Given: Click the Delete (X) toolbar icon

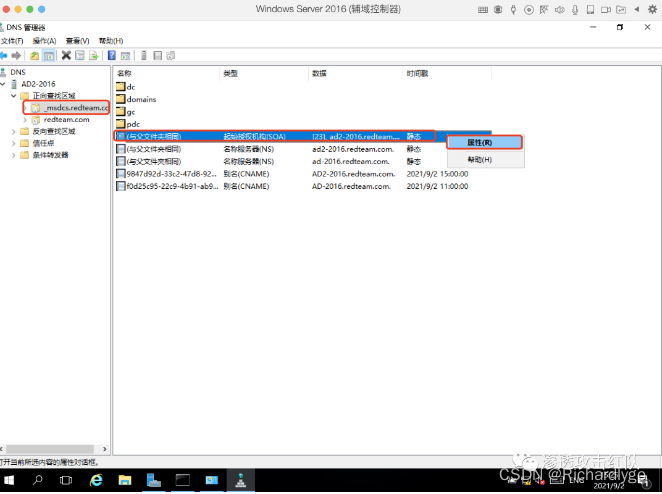Looking at the screenshot, I should pyautogui.click(x=66, y=55).
